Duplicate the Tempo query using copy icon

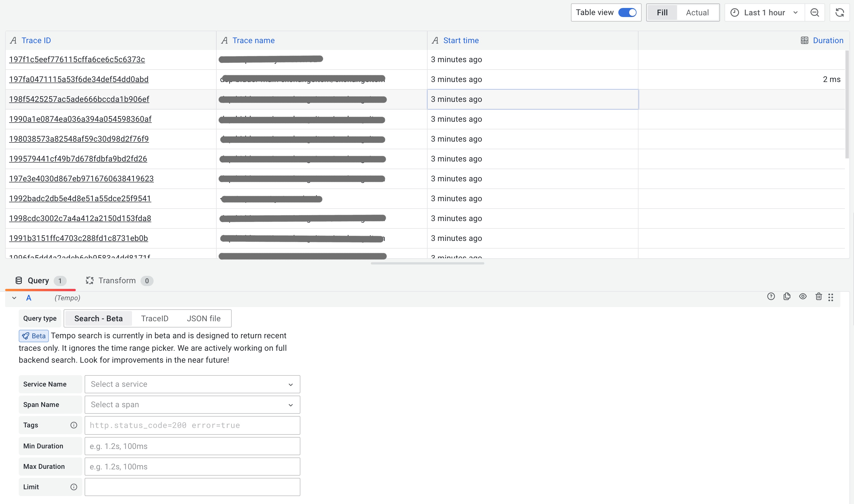point(787,297)
